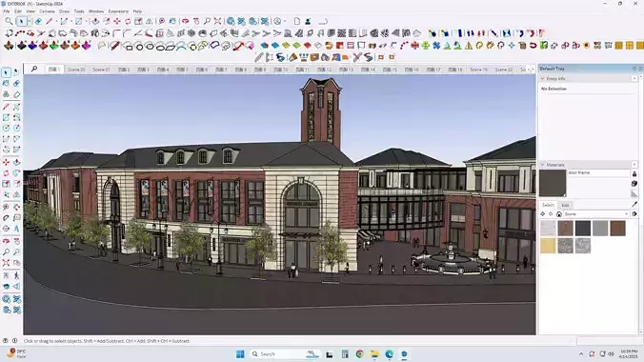Click the taskbar Search box
This screenshot has width=644, height=362.
[x=285, y=353]
